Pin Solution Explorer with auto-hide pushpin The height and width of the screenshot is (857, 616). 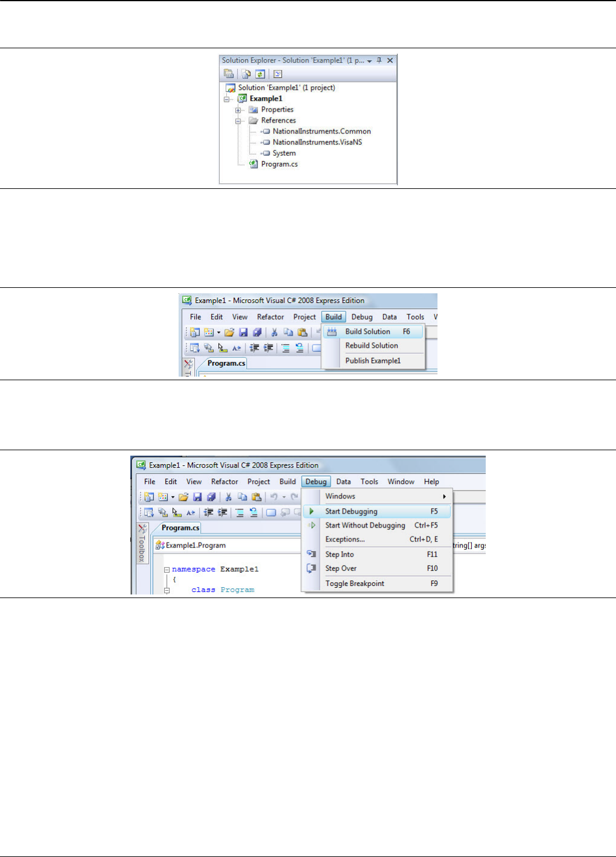pos(379,60)
